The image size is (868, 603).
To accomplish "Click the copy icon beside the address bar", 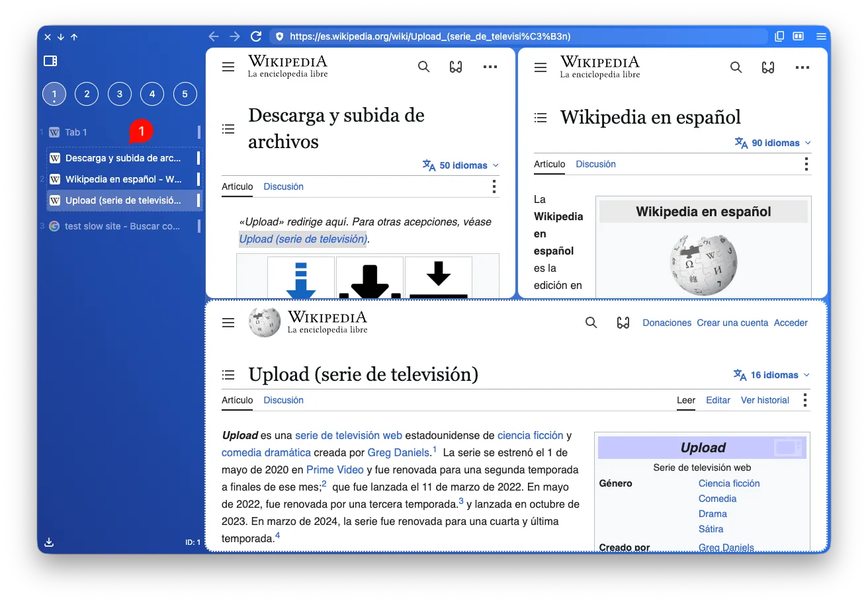I will [779, 36].
